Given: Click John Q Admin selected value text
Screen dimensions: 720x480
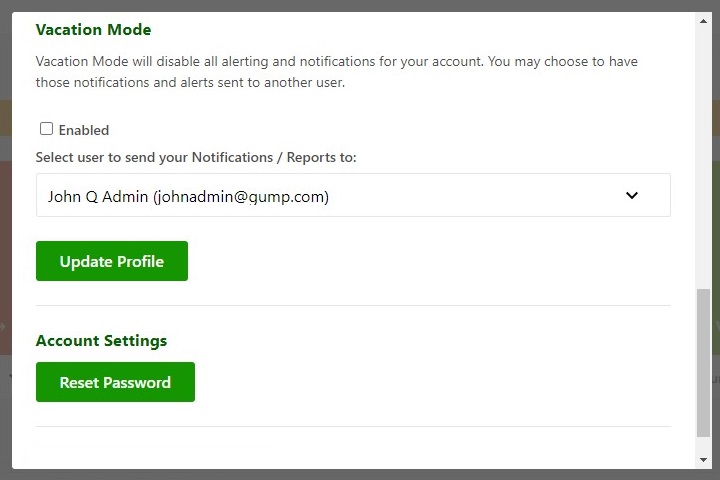Looking at the screenshot, I should coord(100,197).
